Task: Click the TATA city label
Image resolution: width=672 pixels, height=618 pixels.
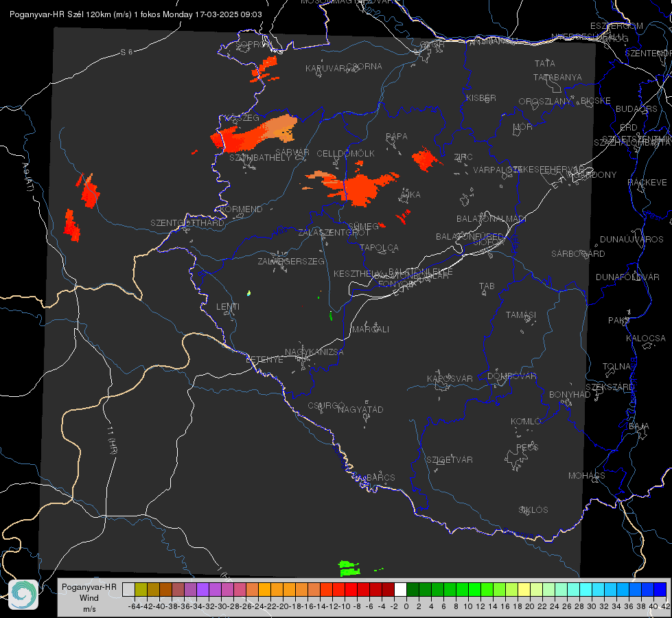Action: click(545, 63)
